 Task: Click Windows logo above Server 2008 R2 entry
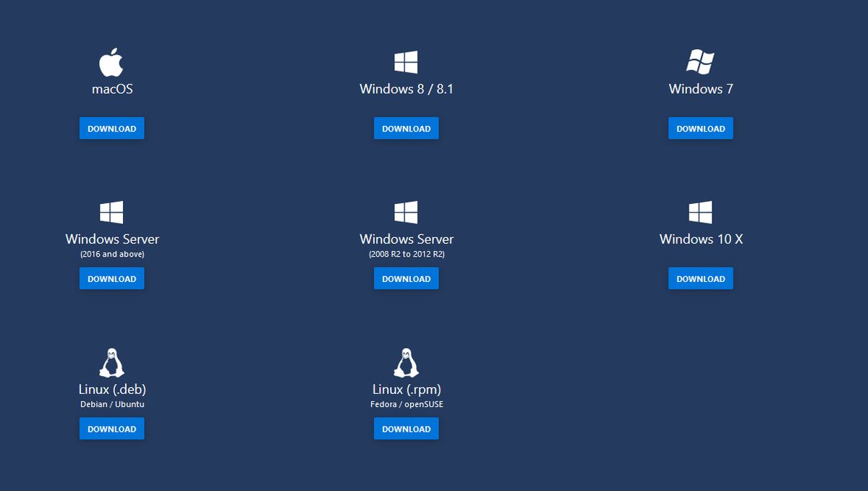click(x=406, y=213)
